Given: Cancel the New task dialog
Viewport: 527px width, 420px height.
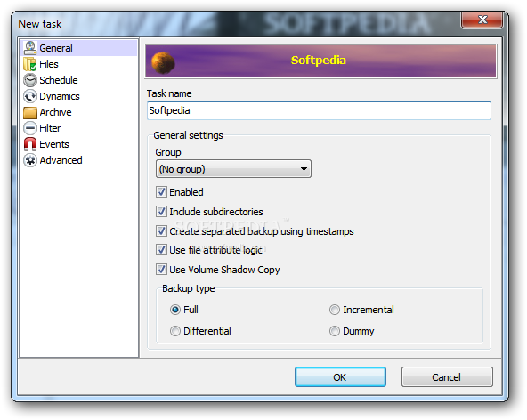Looking at the screenshot, I should (447, 377).
